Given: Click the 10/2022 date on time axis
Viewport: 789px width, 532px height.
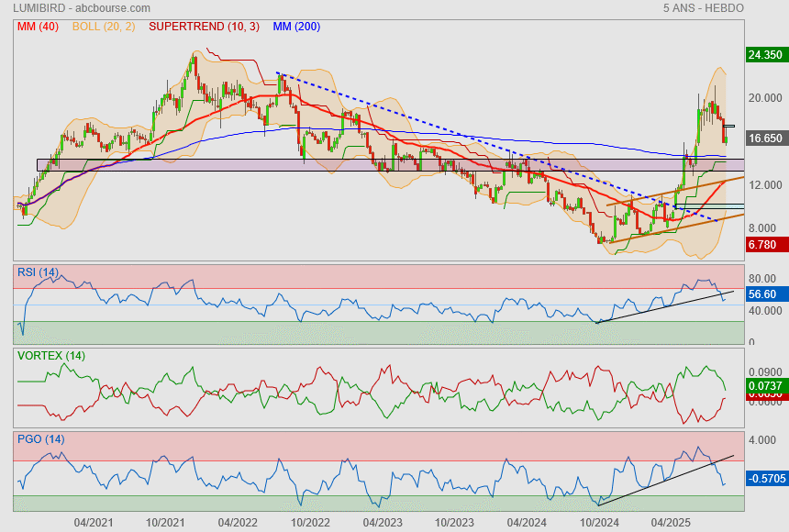Looking at the screenshot, I should click(310, 522).
